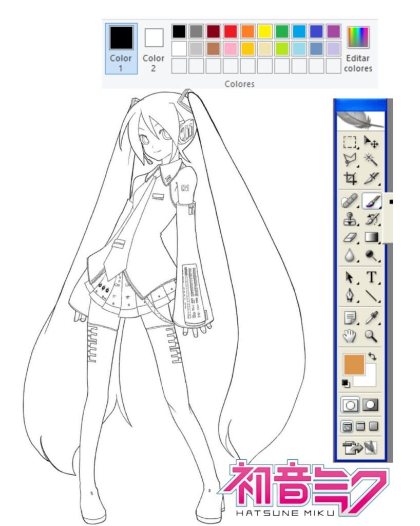420x526 pixels.
Task: Pick the turquoise blue palette swatch
Action: point(299,31)
